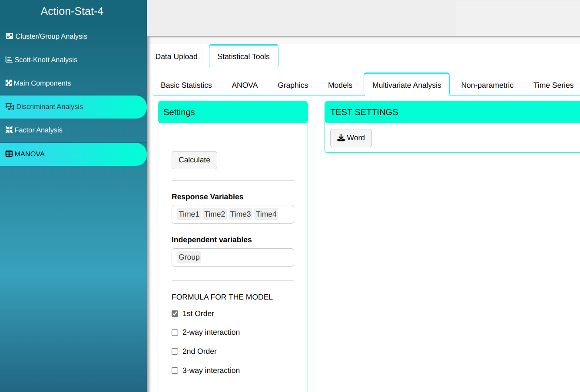Click the Cluster/Group Analysis sidebar icon
Screen dimensions: 580x392
[x=9, y=36]
